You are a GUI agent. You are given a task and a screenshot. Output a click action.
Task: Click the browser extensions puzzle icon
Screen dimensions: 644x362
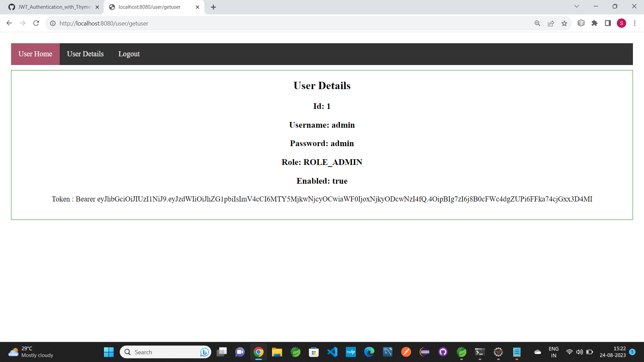[594, 23]
